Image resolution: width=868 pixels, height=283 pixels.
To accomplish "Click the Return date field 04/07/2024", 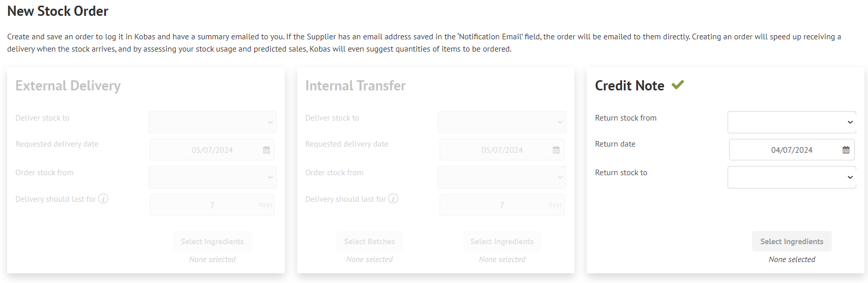I will (791, 150).
